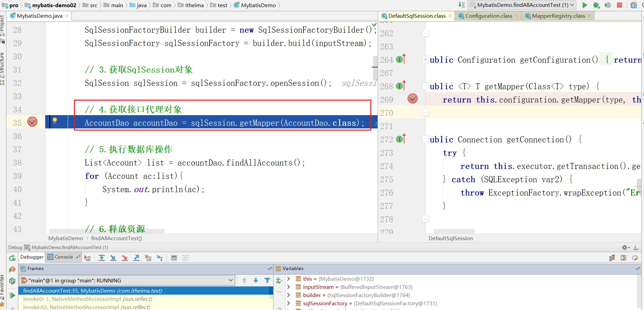Screen dimensions: 644x310
Task: Click Run to Cursor in the debugger toolbar
Action: point(160,258)
